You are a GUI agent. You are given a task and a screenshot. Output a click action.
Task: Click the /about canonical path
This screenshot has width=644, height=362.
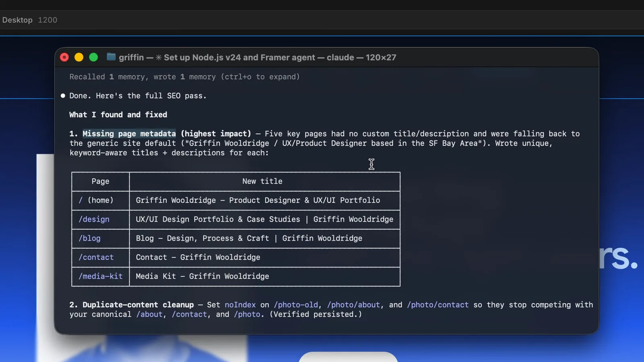click(x=149, y=315)
